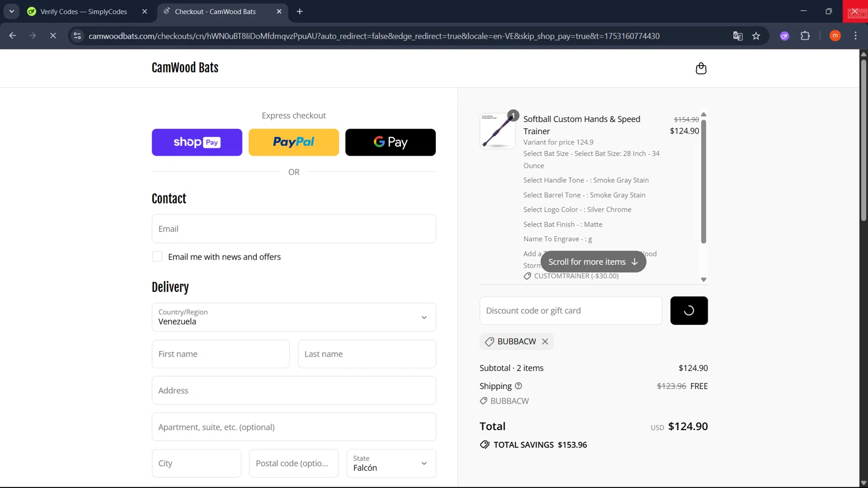The width and height of the screenshot is (868, 488).
Task: Open the purple SimplyCodes extension icon
Action: tap(785, 36)
